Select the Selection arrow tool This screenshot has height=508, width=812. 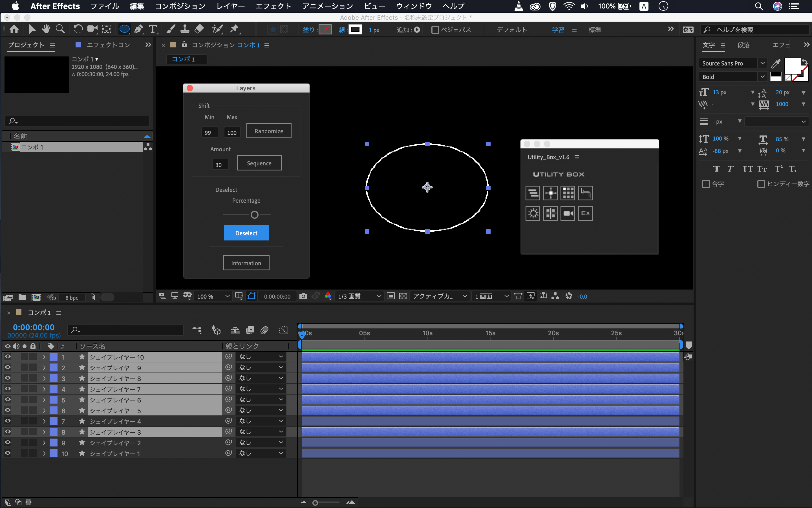coord(32,29)
